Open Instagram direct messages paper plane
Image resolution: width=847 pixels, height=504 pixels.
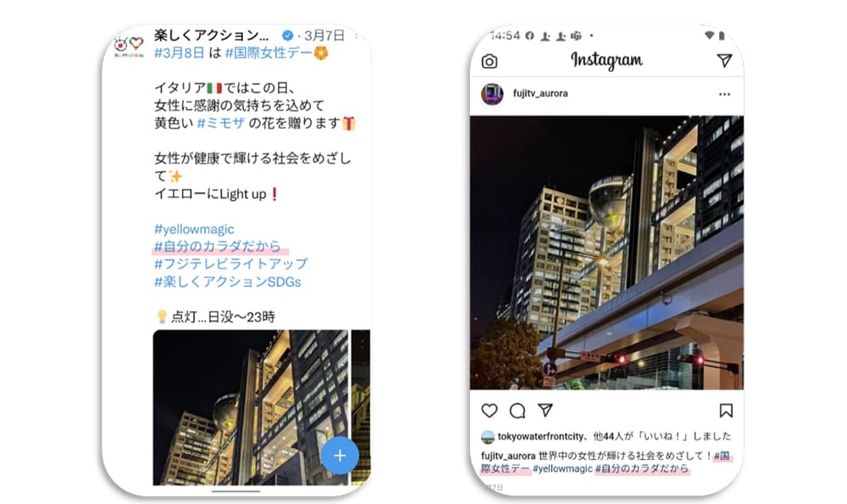724,60
